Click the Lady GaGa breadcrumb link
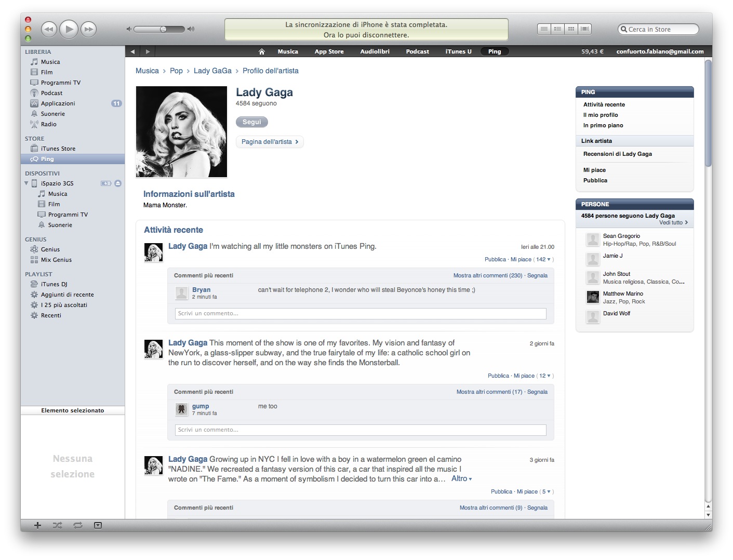Screen dimensions: 733x560 (x=212, y=71)
